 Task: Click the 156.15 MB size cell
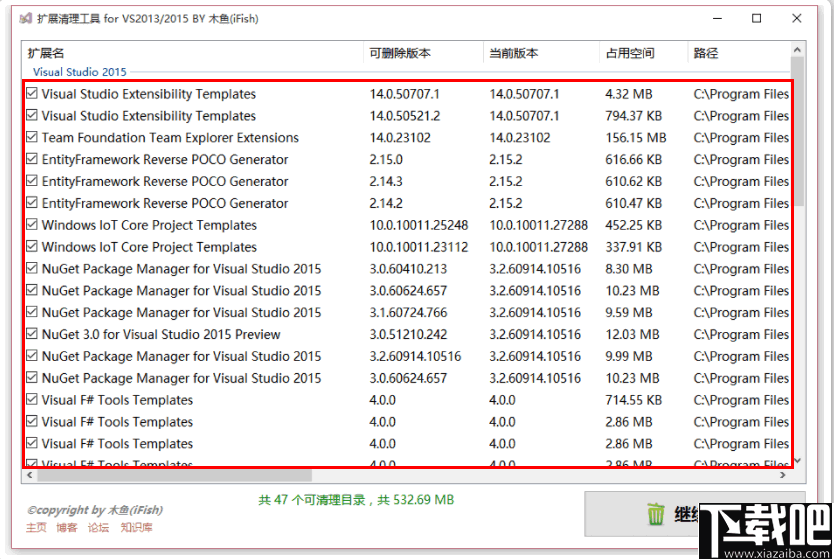coord(636,138)
